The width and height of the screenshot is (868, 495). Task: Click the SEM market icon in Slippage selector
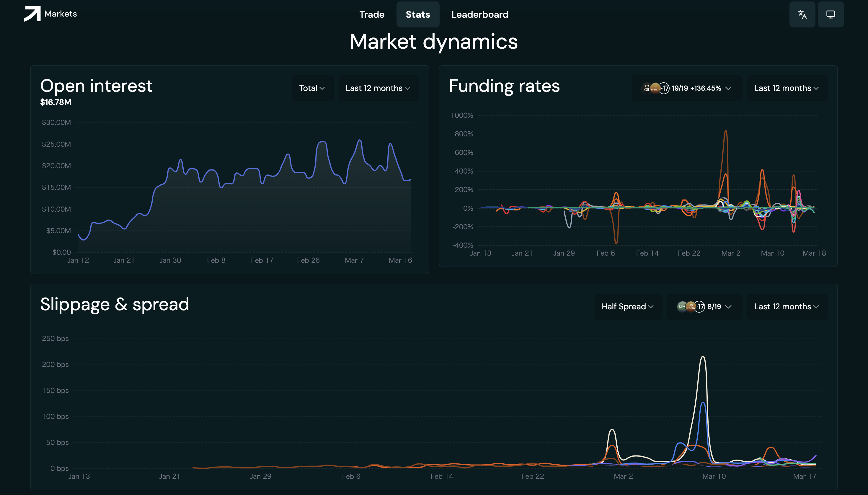click(x=681, y=307)
